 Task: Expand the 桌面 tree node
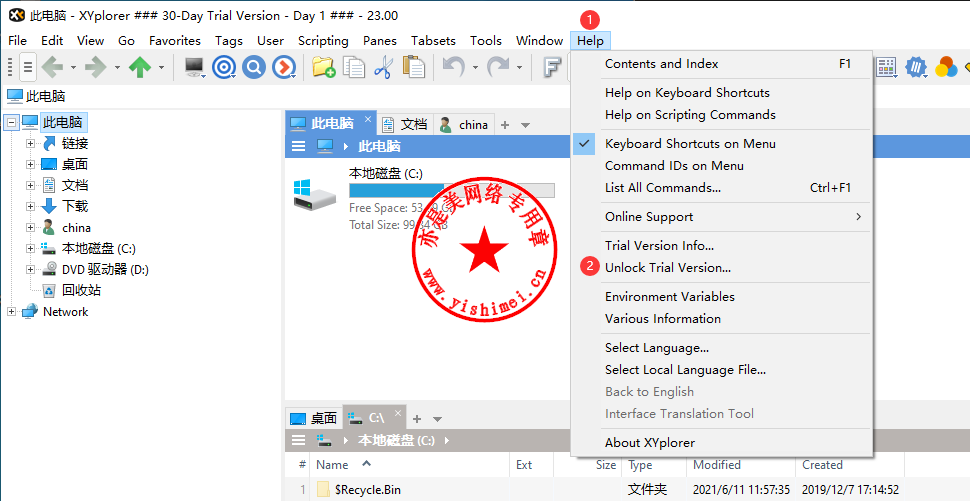tap(30, 165)
